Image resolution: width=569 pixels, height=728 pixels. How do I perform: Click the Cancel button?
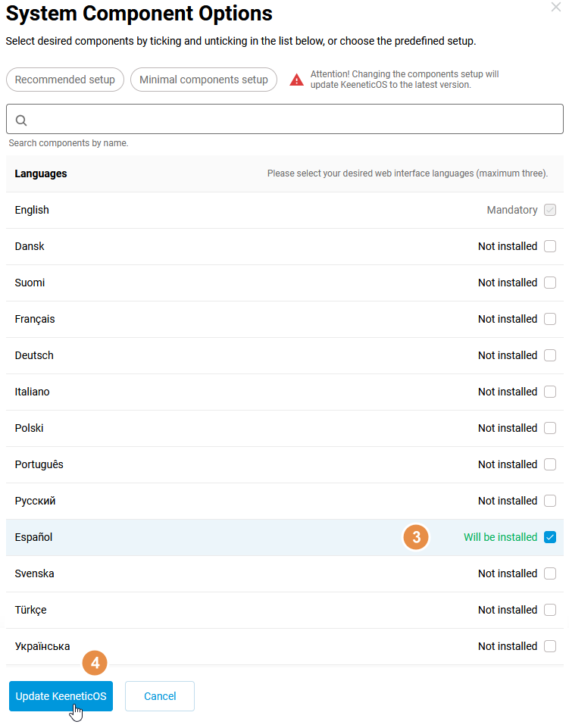(160, 696)
